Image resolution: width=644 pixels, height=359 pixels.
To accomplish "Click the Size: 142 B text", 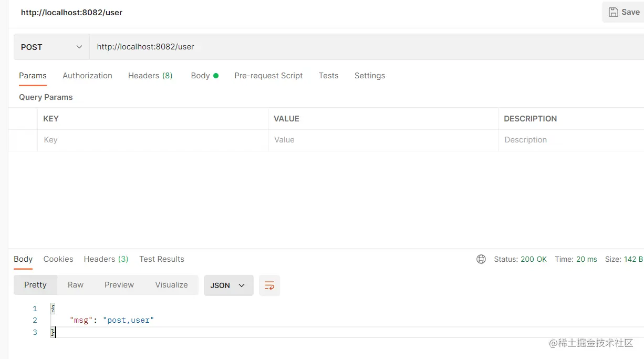I will point(624,259).
